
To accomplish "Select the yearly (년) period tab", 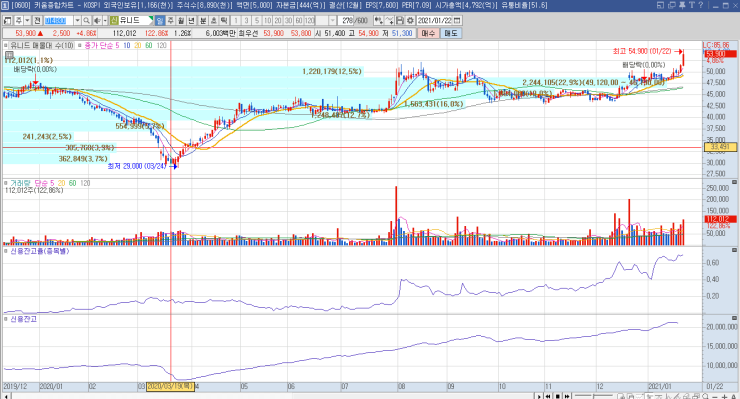I will click(192, 21).
